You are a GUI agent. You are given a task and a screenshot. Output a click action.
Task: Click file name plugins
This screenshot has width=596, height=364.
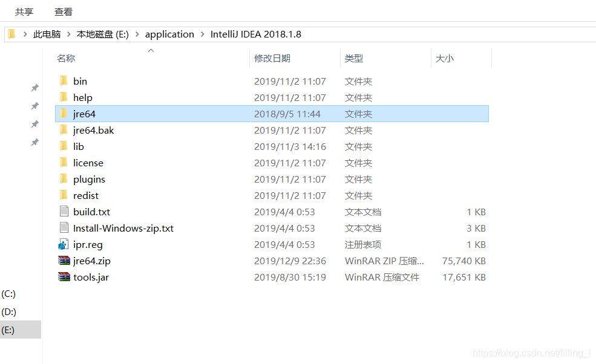(x=89, y=180)
